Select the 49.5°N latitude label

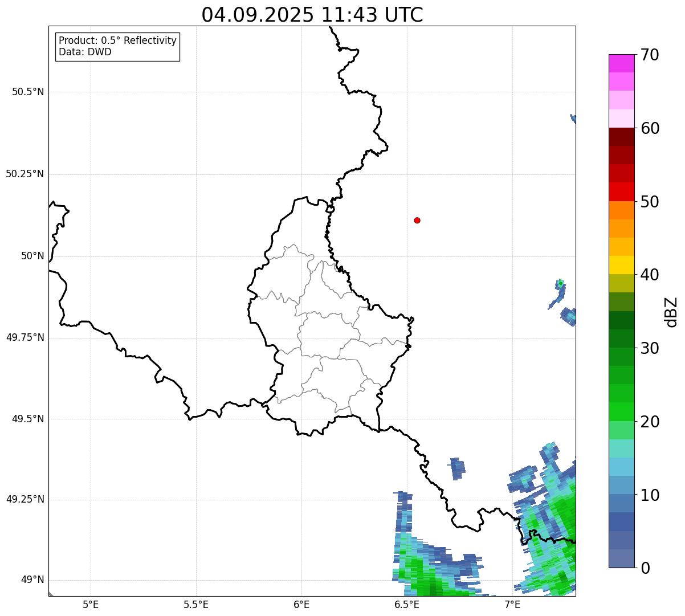coord(28,419)
